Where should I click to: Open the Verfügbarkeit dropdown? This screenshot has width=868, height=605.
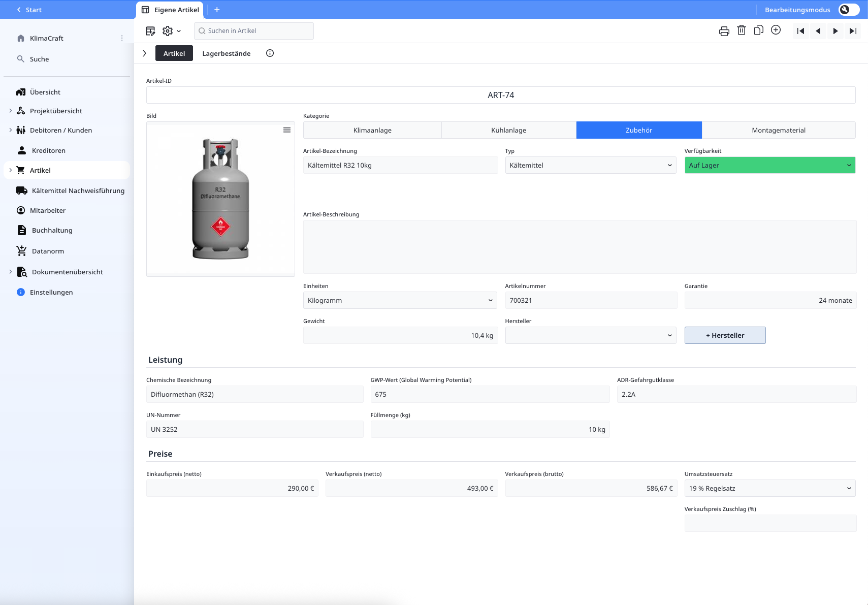point(769,166)
